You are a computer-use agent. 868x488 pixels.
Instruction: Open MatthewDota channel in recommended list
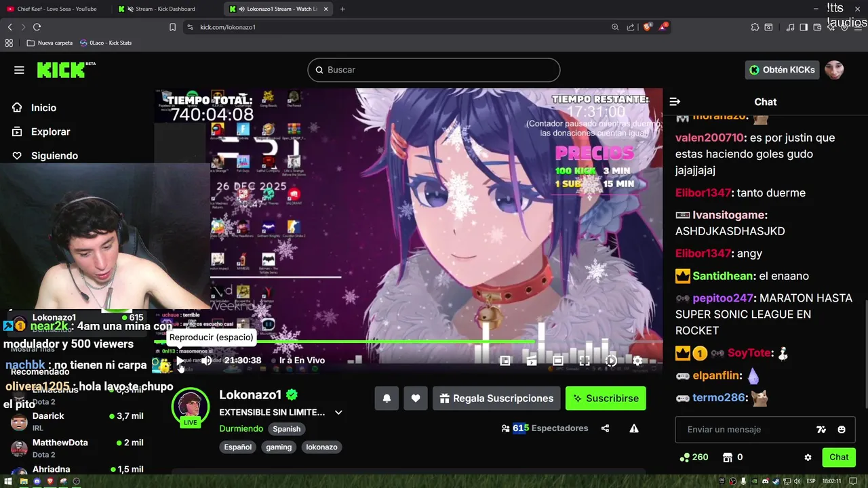click(x=77, y=448)
